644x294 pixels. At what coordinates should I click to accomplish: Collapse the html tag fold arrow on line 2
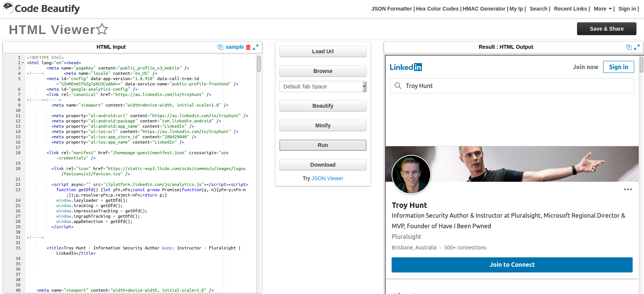[23, 63]
